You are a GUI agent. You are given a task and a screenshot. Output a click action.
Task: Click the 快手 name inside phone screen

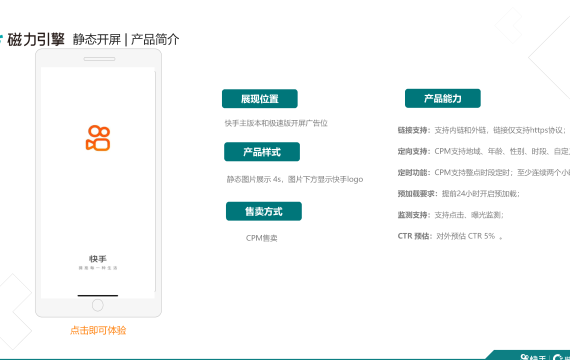click(98, 259)
